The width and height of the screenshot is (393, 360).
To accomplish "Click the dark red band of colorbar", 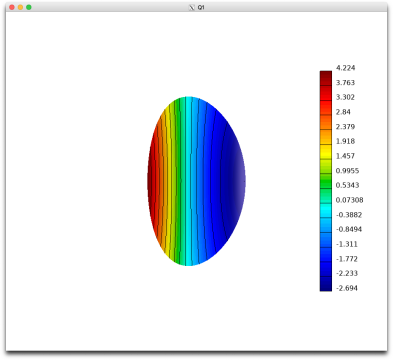I will (x=326, y=78).
